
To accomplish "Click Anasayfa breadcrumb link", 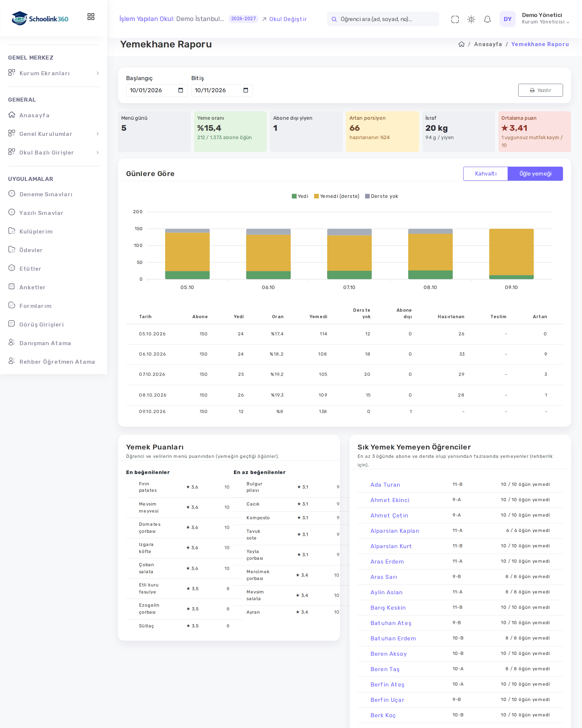I will tap(488, 44).
